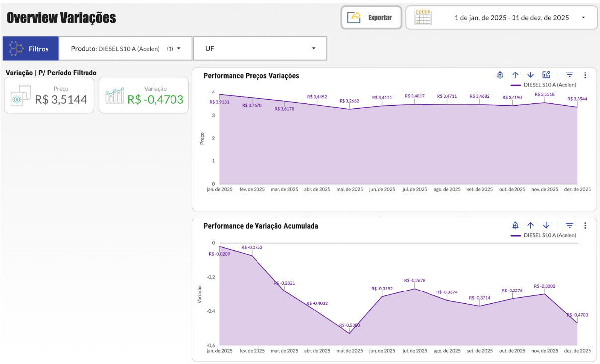Open more options on Variação Acumulada chart
This screenshot has height=364, width=600.
585,225
